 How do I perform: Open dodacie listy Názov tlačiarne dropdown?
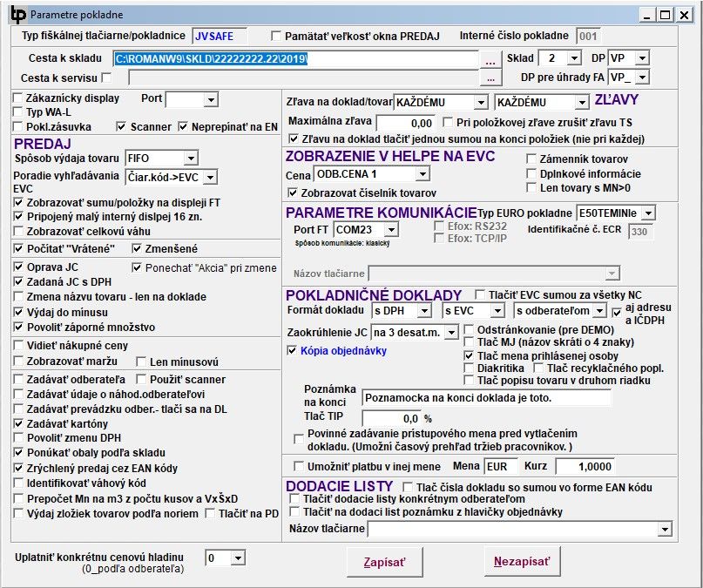point(665,529)
